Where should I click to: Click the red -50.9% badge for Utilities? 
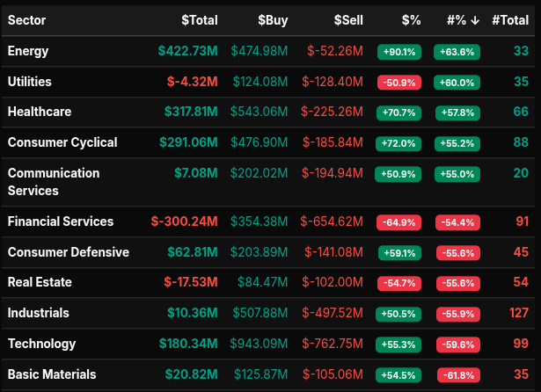(x=398, y=83)
